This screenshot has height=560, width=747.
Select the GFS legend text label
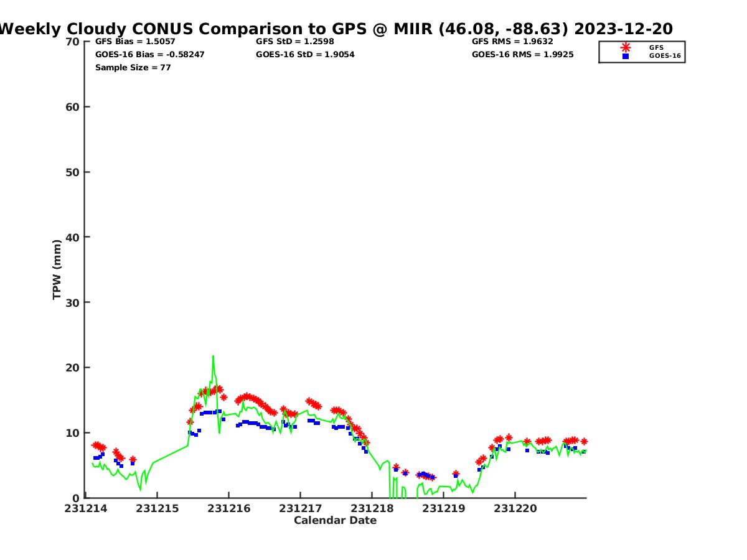[656, 47]
